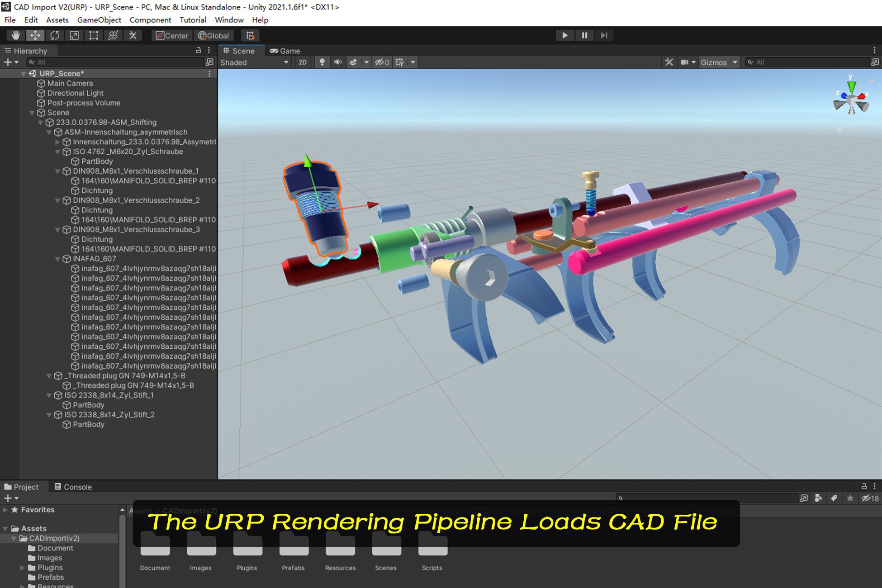The width and height of the screenshot is (882, 588).
Task: Select the Scale tool
Action: tap(74, 35)
